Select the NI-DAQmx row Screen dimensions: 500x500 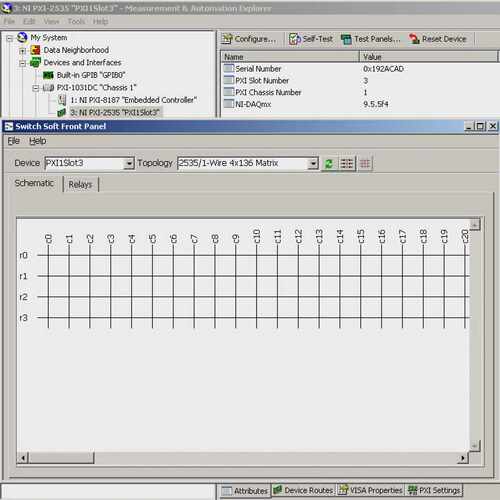point(360,104)
